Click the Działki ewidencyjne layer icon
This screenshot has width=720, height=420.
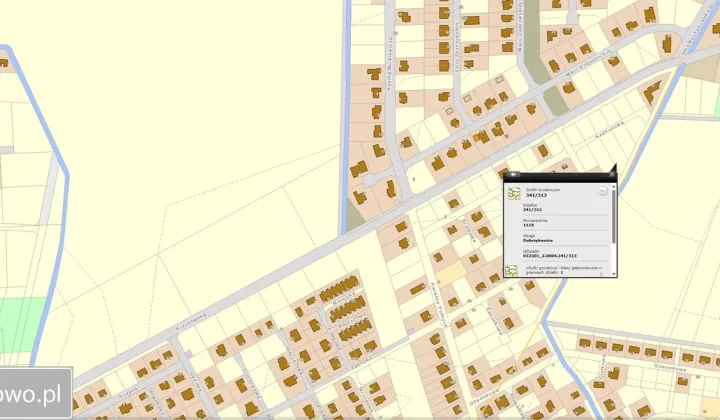tap(514, 193)
